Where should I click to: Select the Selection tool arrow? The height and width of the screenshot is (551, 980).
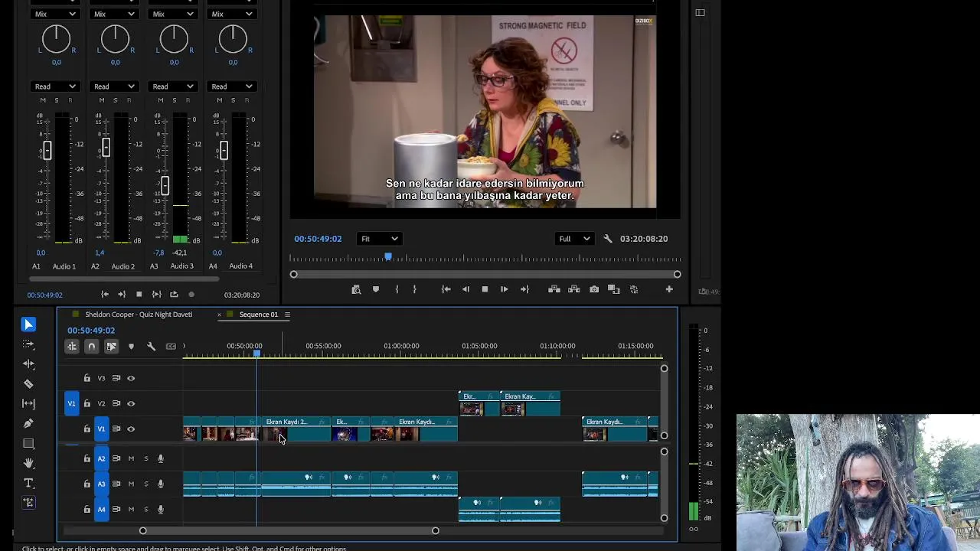[x=28, y=324]
